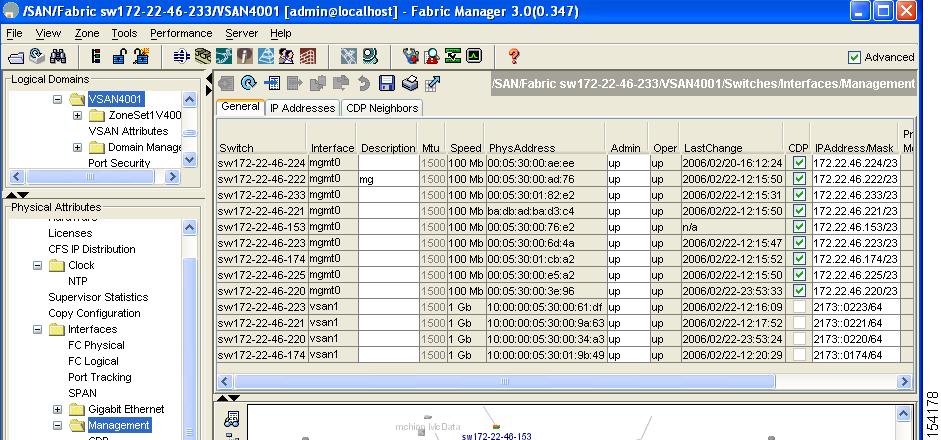Screen dimensions: 941x440
Task: Click table horizontal scrollbar right arrow
Action: click(x=904, y=381)
